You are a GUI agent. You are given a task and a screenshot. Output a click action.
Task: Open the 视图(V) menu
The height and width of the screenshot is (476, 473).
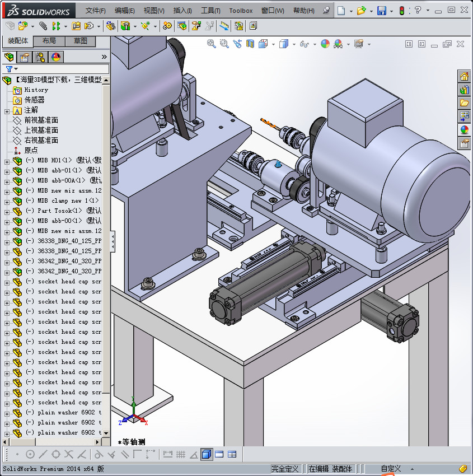[x=154, y=11]
